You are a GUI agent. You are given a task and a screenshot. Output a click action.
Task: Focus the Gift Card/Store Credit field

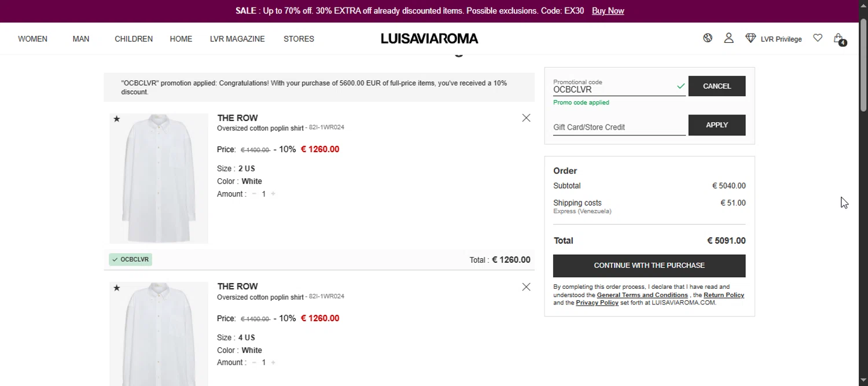click(619, 127)
